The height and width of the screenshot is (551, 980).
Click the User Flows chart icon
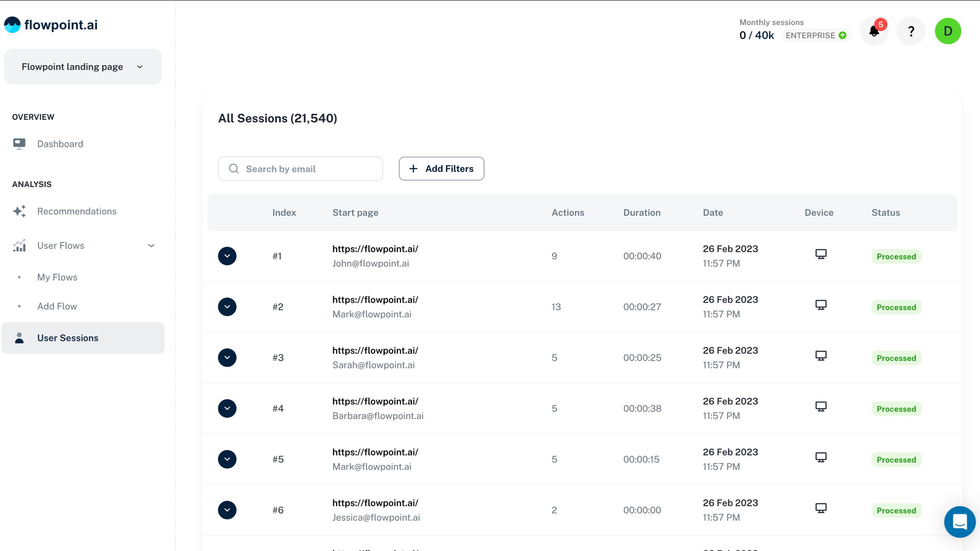pos(19,245)
